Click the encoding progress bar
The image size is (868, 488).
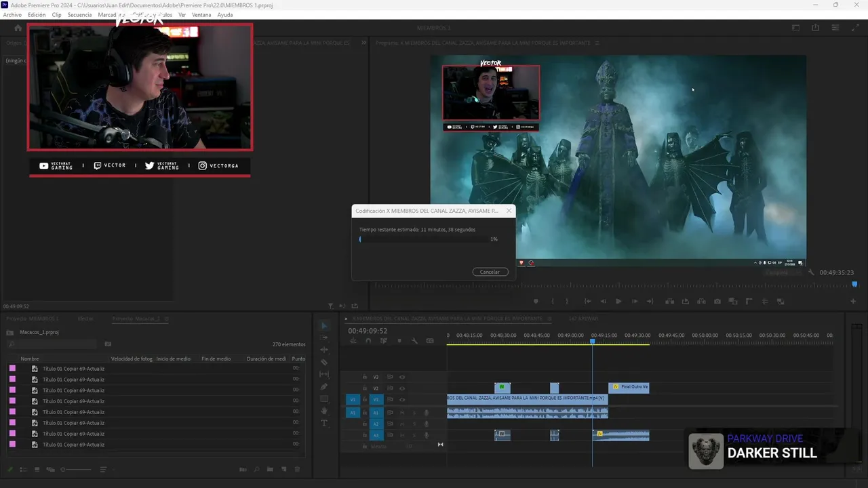[x=422, y=239]
